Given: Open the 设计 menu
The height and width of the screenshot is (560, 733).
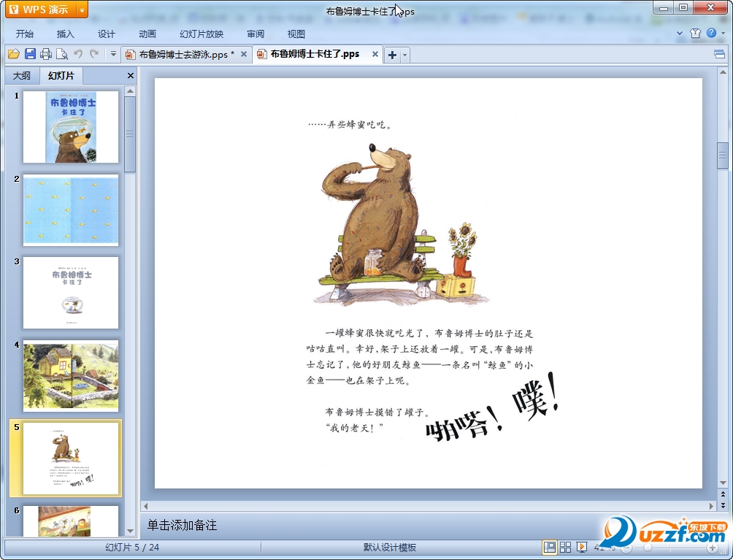Looking at the screenshot, I should point(107,34).
